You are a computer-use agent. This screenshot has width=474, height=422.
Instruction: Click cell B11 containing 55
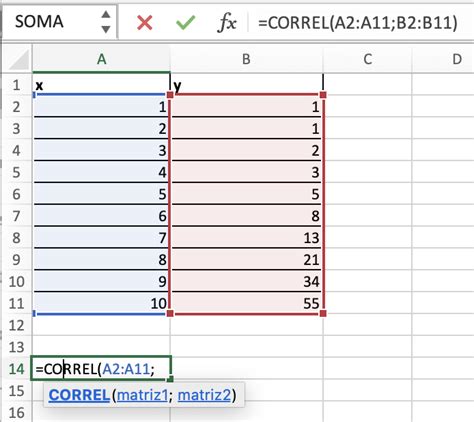246,303
